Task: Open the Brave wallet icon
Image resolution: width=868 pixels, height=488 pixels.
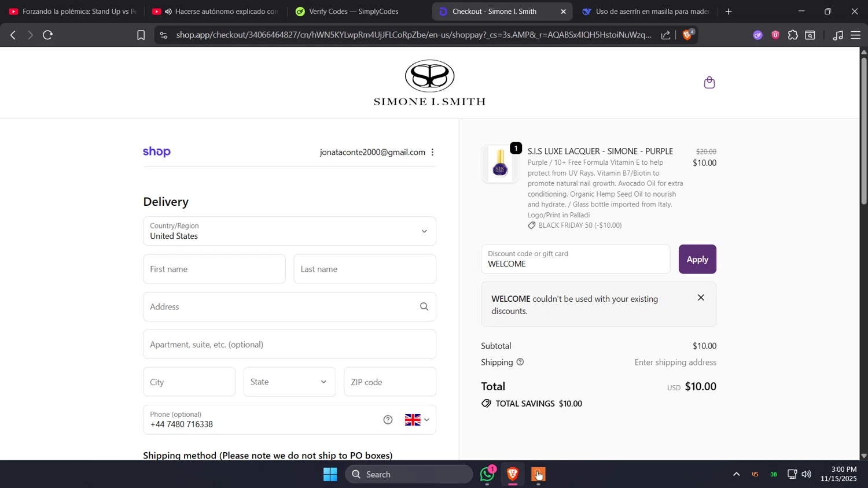Action: coord(810,35)
